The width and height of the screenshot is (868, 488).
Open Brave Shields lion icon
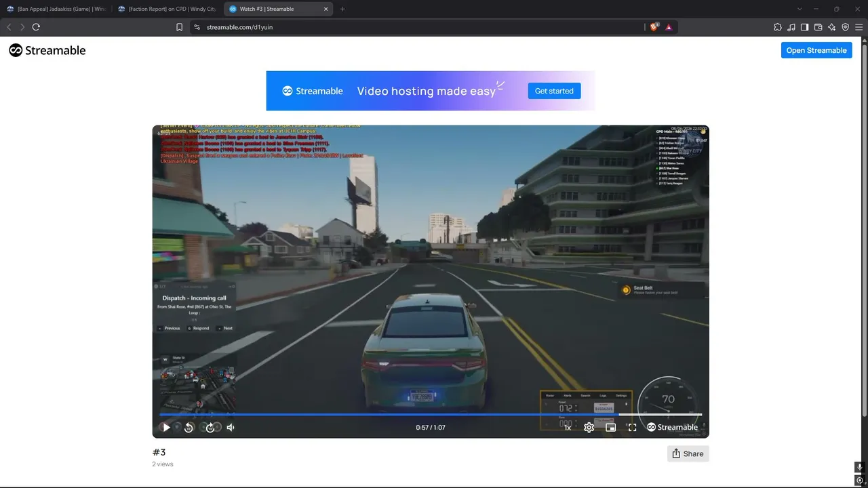click(x=654, y=27)
